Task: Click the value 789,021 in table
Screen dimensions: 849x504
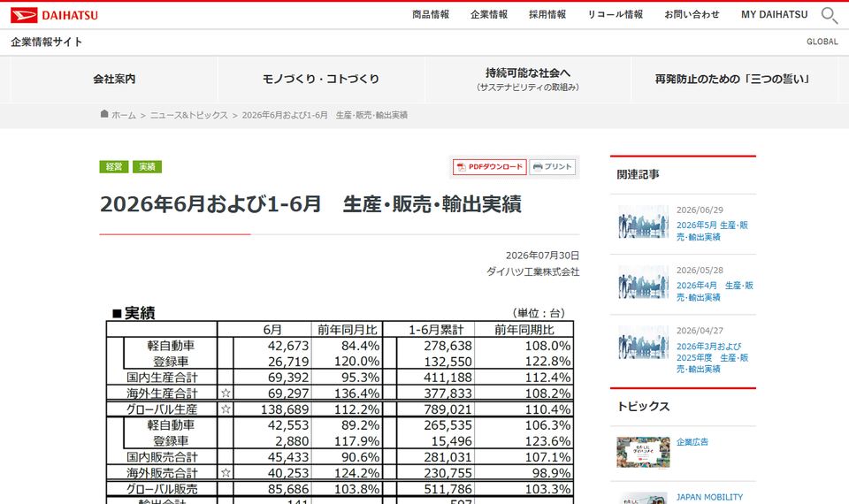Action: [x=447, y=409]
